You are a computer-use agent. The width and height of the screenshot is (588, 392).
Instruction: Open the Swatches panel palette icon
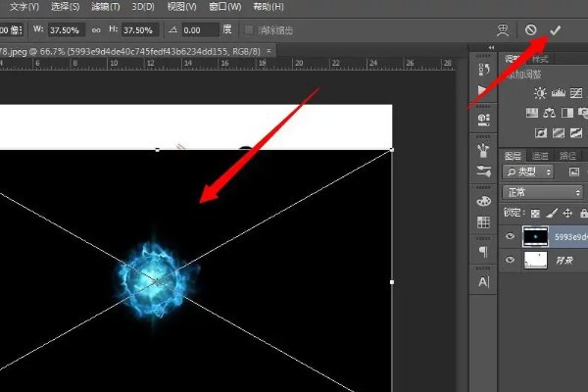pyautogui.click(x=483, y=200)
